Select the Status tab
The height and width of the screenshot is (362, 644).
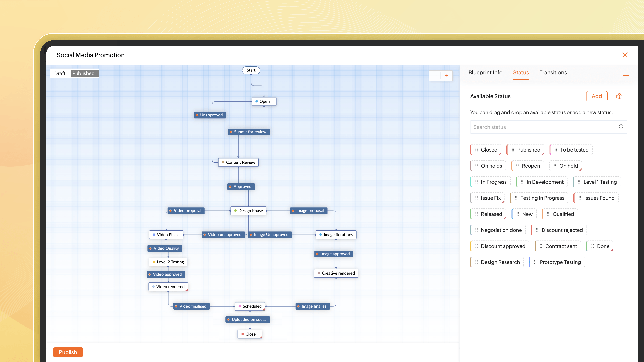521,72
